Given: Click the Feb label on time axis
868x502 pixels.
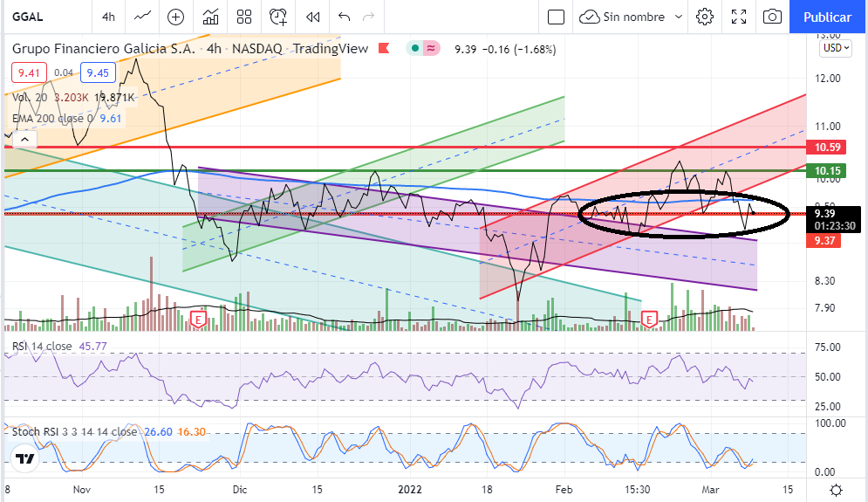Looking at the screenshot, I should tap(564, 490).
